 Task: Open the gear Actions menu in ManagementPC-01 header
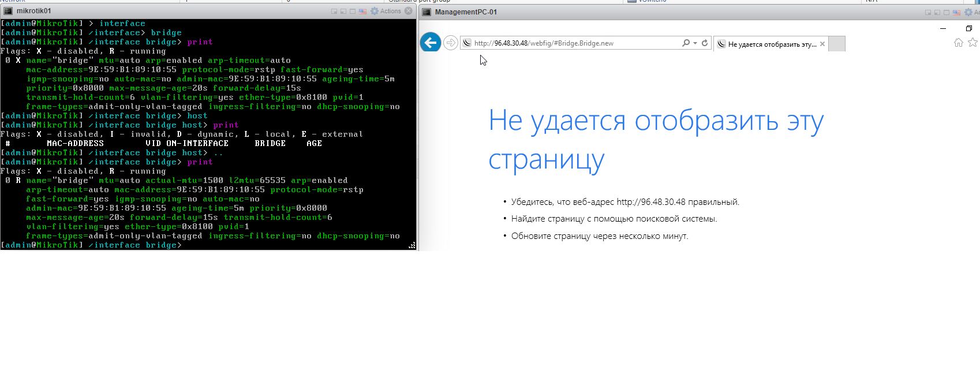click(968, 12)
